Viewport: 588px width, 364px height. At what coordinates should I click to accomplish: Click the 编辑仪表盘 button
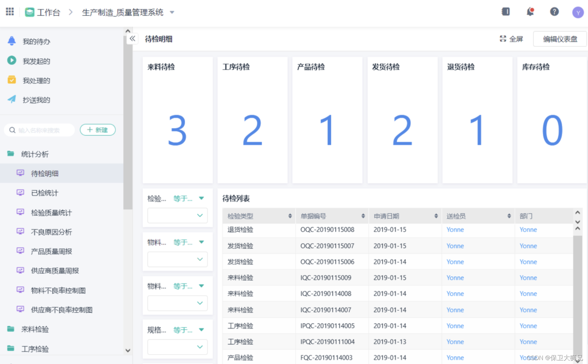pyautogui.click(x=560, y=39)
